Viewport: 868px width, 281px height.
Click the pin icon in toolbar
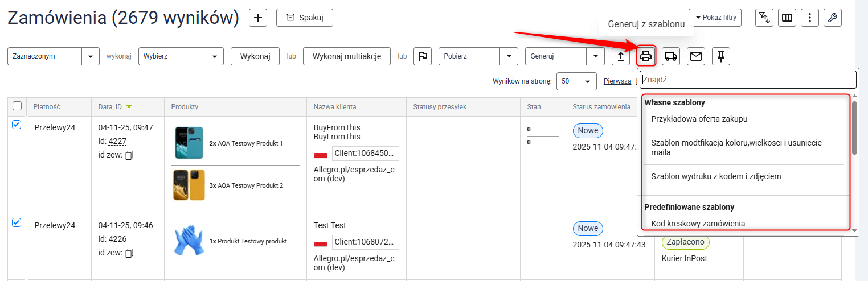click(720, 56)
